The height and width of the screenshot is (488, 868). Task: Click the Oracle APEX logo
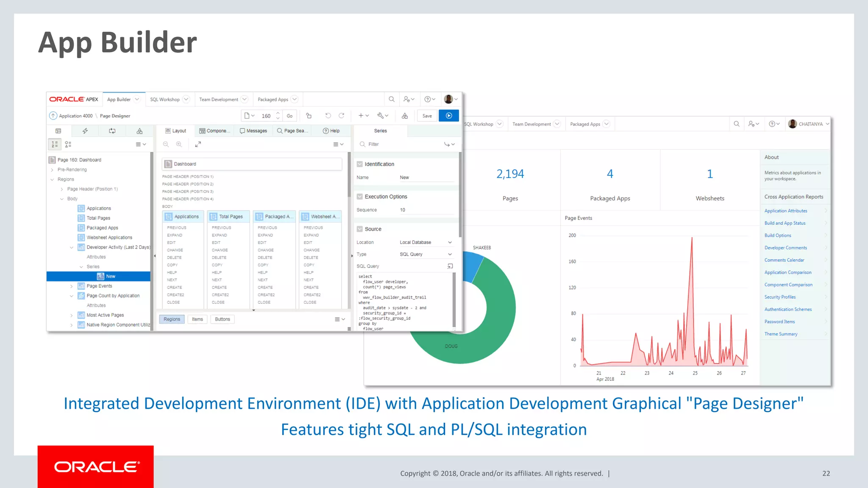(x=74, y=99)
